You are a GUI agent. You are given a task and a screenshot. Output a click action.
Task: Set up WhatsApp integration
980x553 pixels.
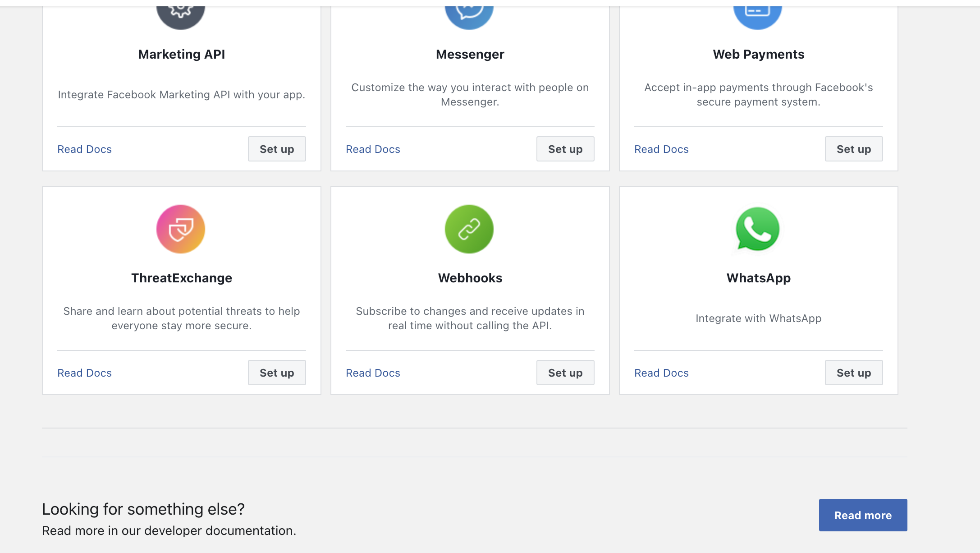click(854, 373)
